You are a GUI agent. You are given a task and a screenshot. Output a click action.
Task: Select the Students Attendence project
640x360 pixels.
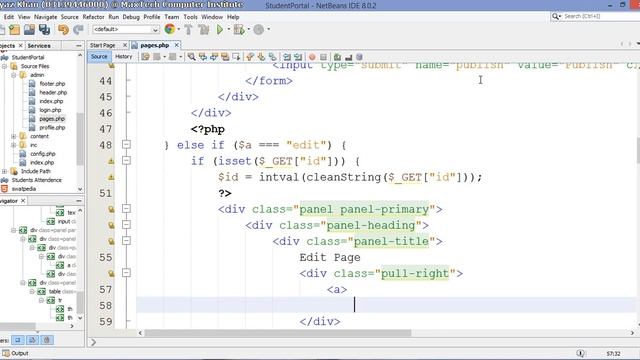pyautogui.click(x=36, y=180)
